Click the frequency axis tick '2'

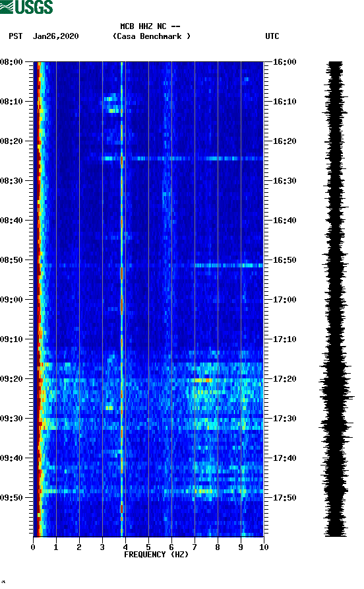pos(79,547)
